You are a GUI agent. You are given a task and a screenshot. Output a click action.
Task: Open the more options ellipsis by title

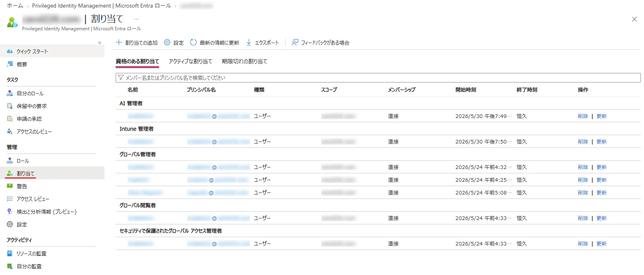pos(136,19)
